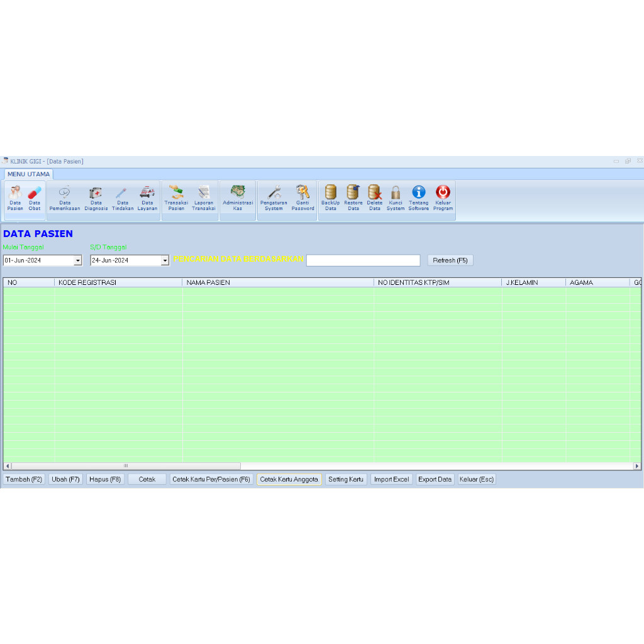Click the Export Data button
Viewport: 644px width, 644px height.
click(435, 479)
